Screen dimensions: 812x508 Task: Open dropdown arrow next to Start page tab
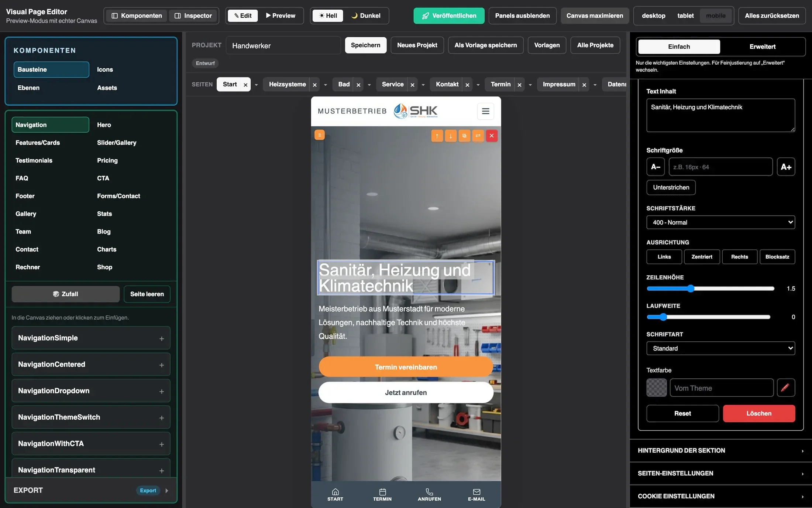256,85
